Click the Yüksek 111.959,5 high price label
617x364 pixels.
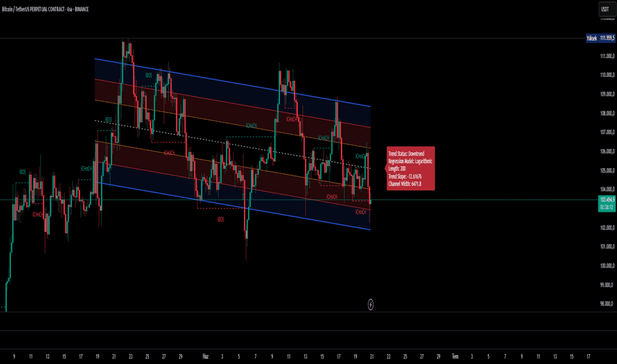click(600, 38)
